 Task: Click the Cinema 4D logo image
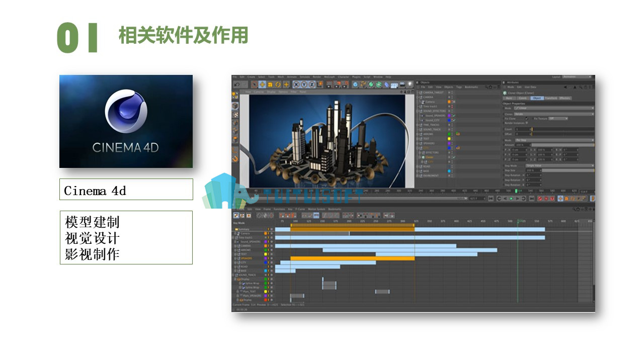tap(126, 121)
